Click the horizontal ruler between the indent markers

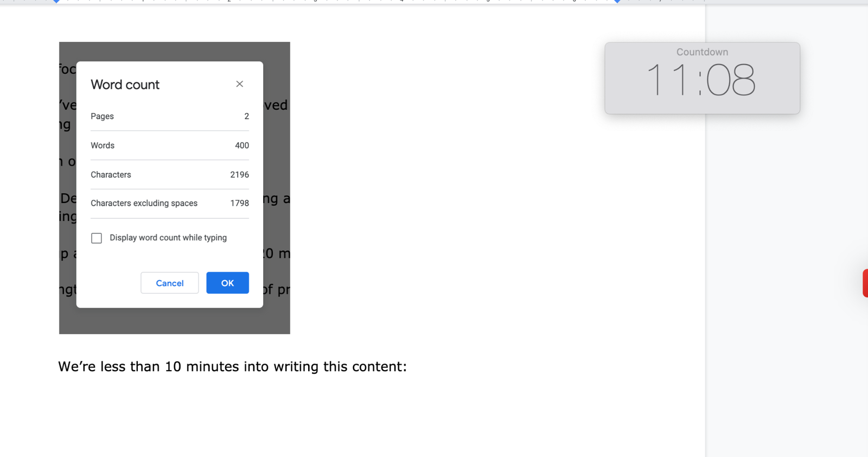pos(336,2)
